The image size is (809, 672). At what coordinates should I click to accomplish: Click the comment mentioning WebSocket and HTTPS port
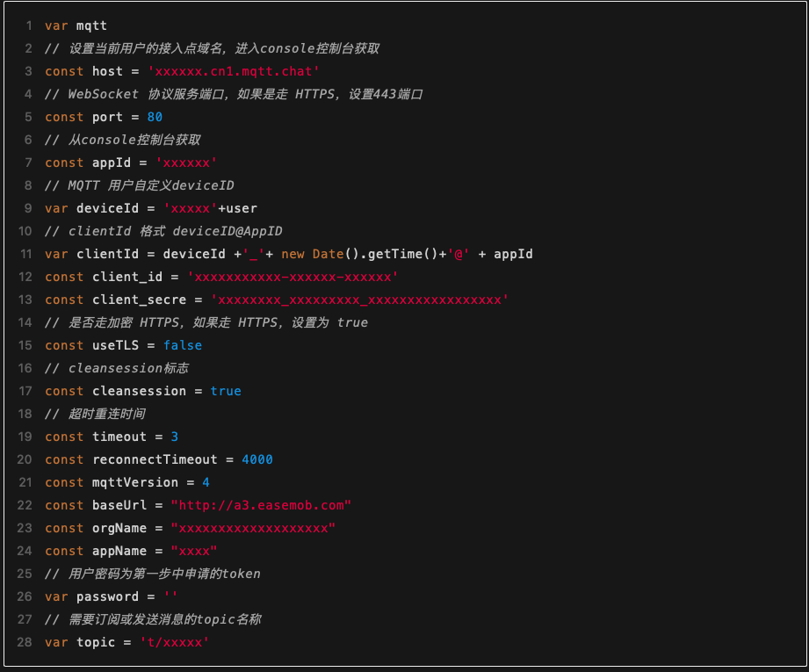245,94
